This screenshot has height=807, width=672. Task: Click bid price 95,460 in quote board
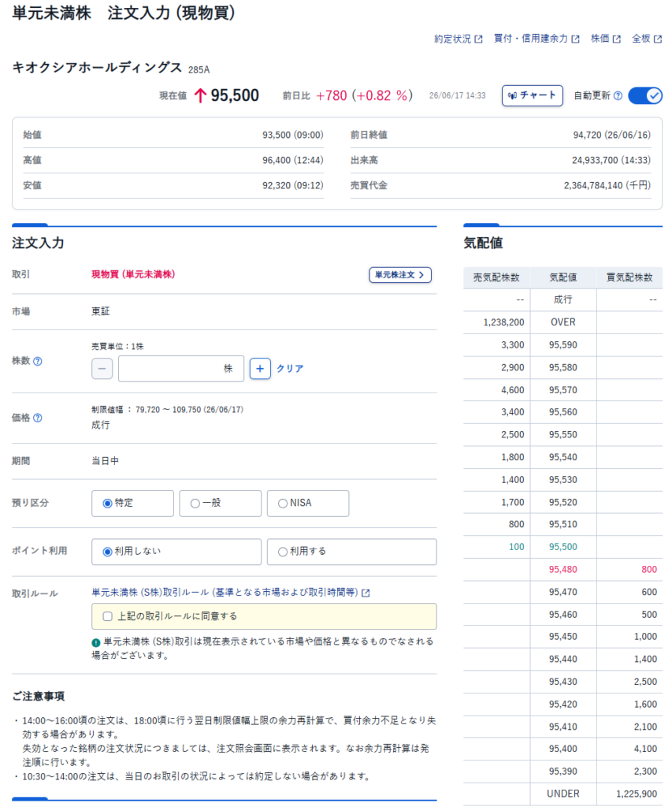click(x=563, y=615)
